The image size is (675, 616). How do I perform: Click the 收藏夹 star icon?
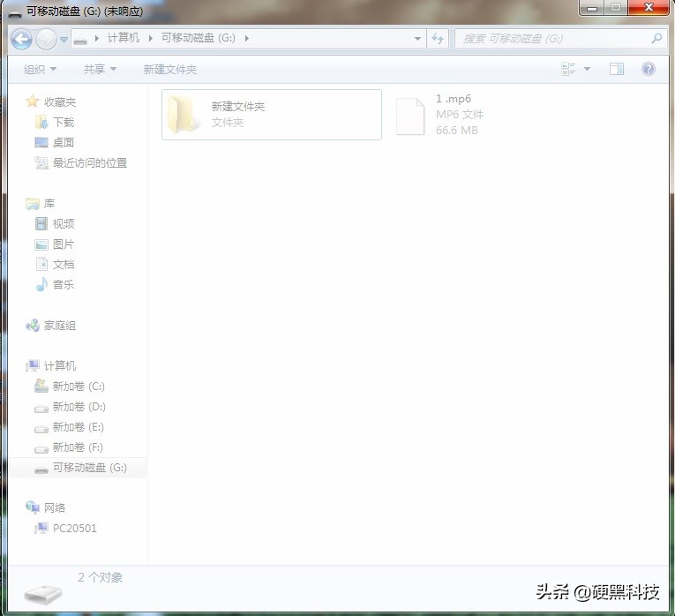pos(33,102)
